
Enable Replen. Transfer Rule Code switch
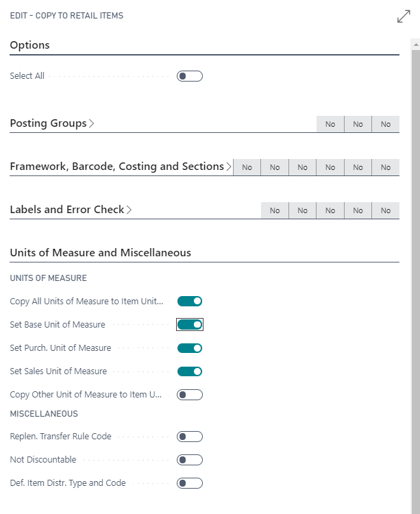(x=190, y=437)
